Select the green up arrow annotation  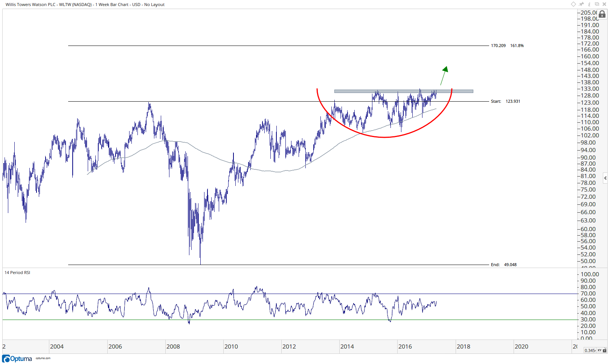point(444,75)
